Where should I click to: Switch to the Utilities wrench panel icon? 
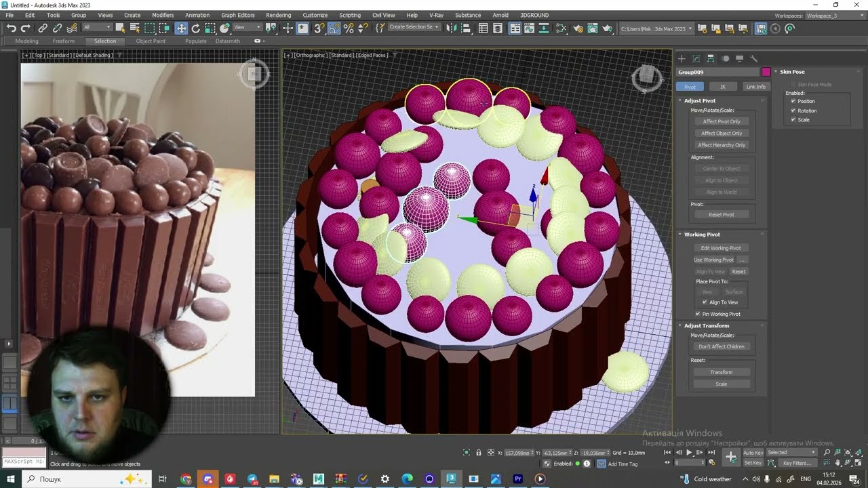point(754,58)
